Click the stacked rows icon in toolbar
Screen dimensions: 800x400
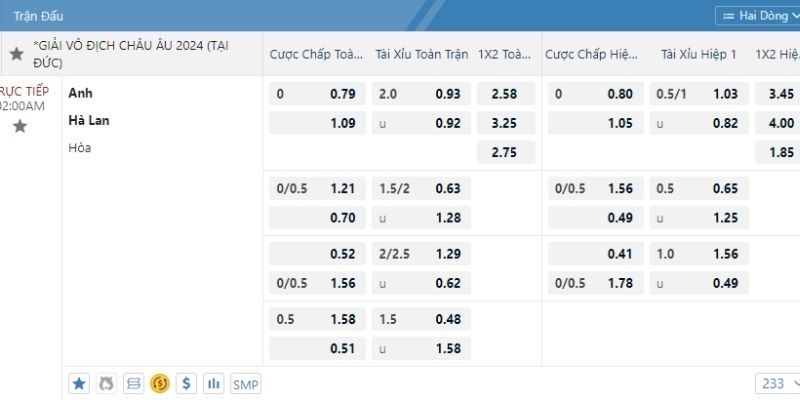pos(133,383)
